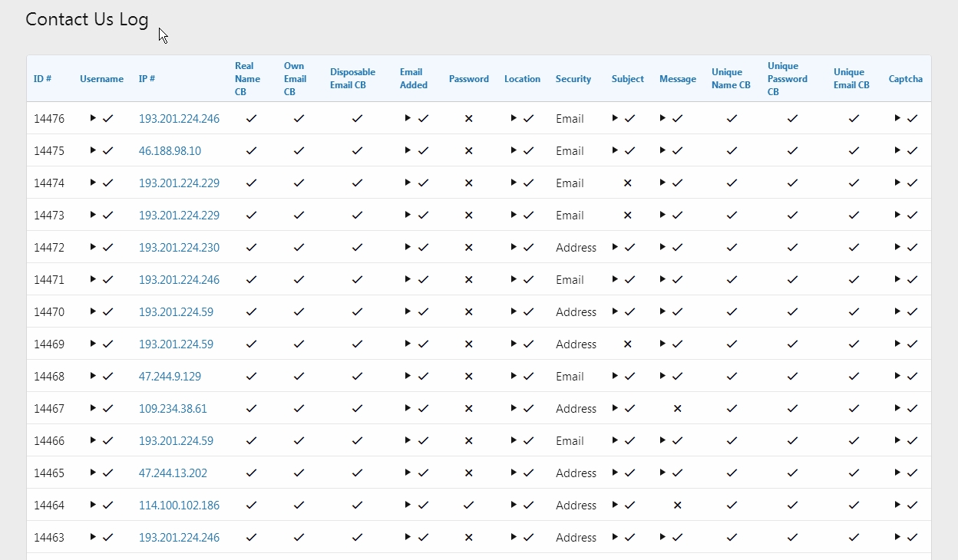
Task: Expand Location details for row 14468
Action: pos(514,376)
